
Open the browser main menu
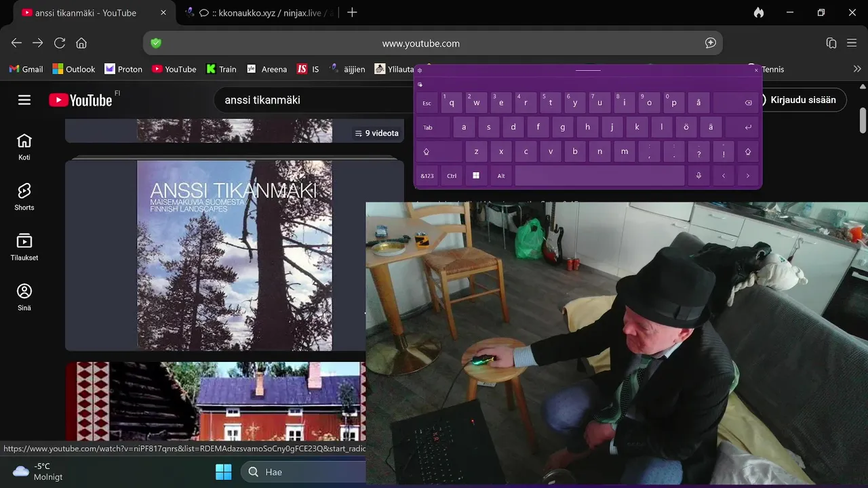[852, 43]
